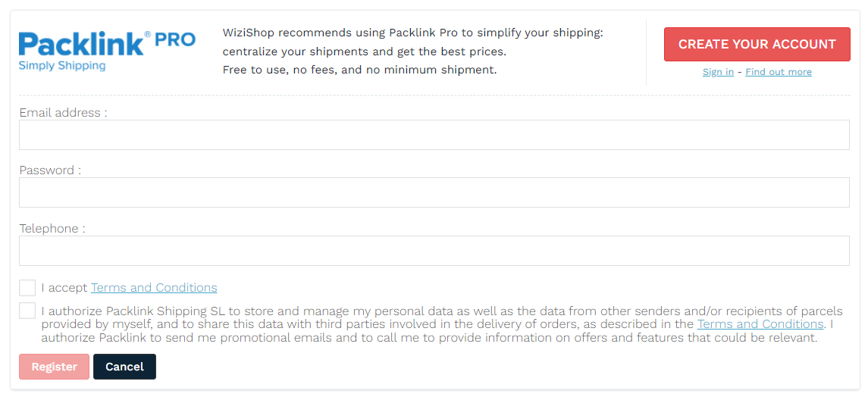
Task: Focus the Telephone input field
Action: pyautogui.click(x=434, y=251)
